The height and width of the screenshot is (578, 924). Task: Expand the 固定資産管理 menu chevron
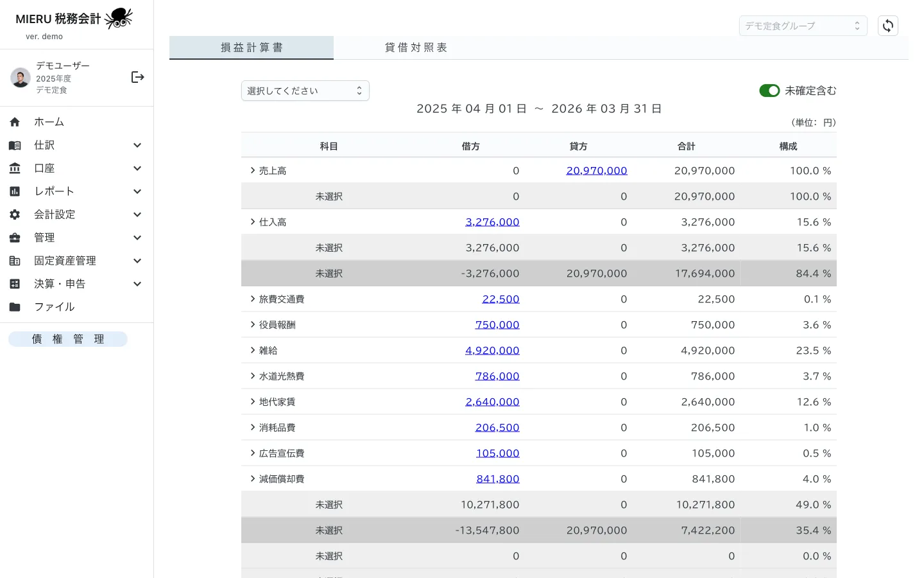point(137,261)
